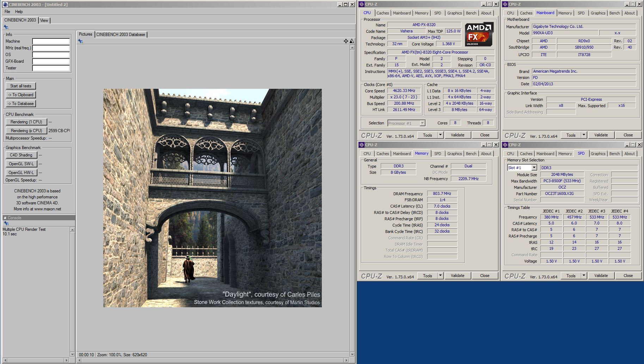This screenshot has height=364, width=644.
Task: Open the Slot #1 memory slot dropdown
Action: click(534, 168)
